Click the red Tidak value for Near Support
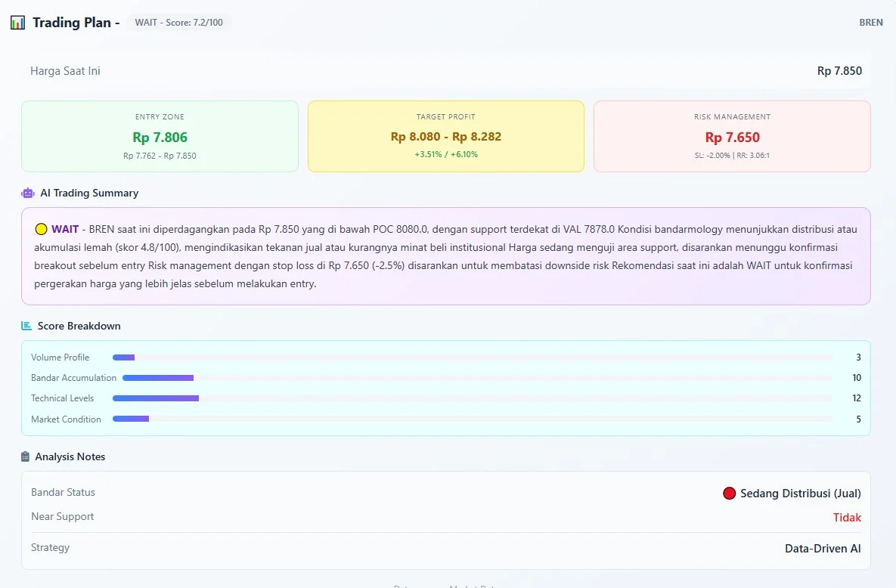The image size is (896, 588). [846, 518]
